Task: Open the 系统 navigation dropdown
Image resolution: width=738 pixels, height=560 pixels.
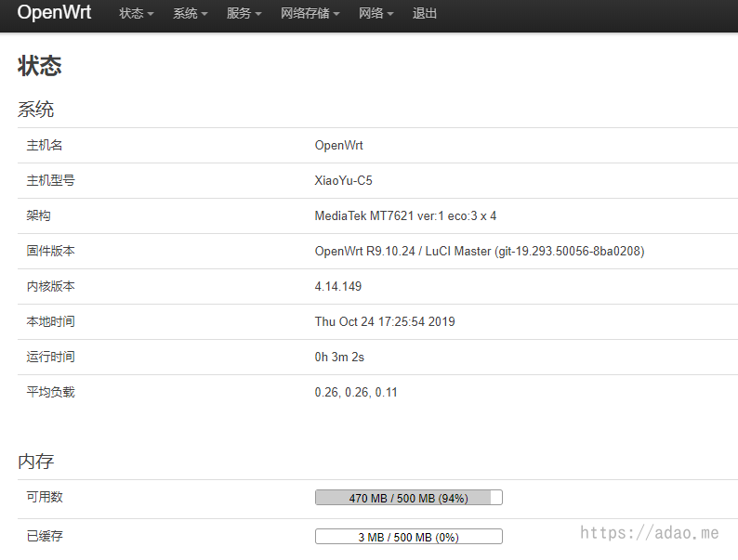Action: (x=191, y=14)
